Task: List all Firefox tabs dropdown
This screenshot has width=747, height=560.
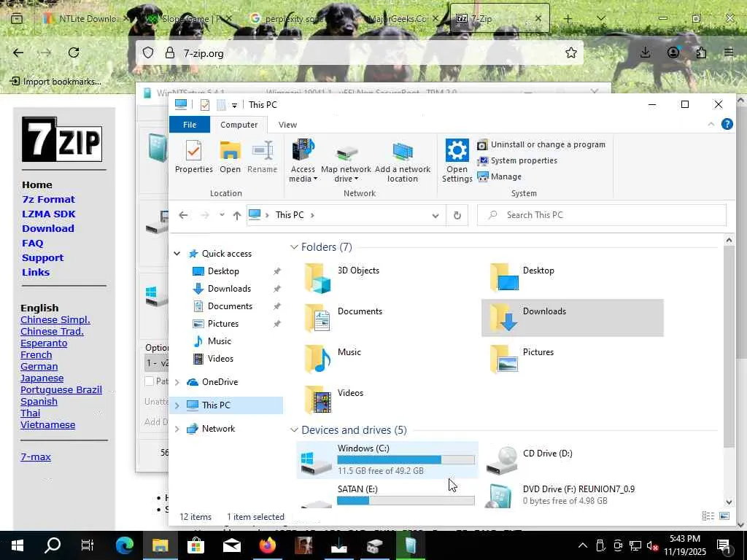Action: pos(601,18)
